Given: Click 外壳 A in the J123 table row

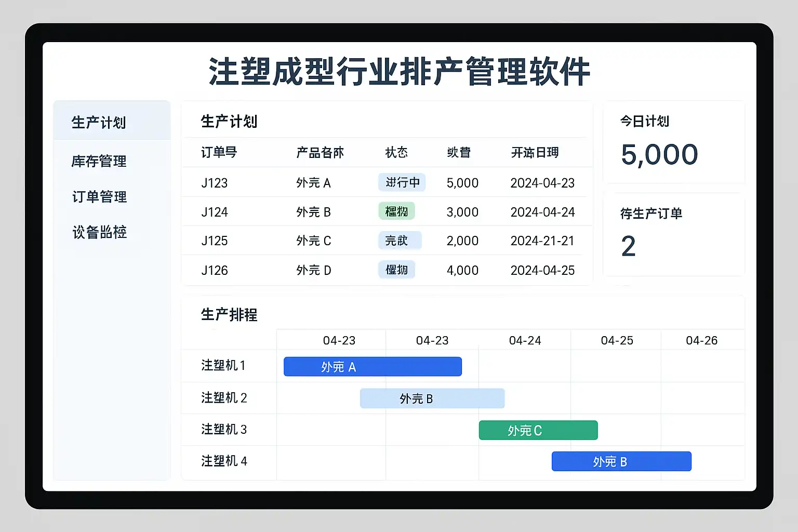Looking at the screenshot, I should point(313,183).
